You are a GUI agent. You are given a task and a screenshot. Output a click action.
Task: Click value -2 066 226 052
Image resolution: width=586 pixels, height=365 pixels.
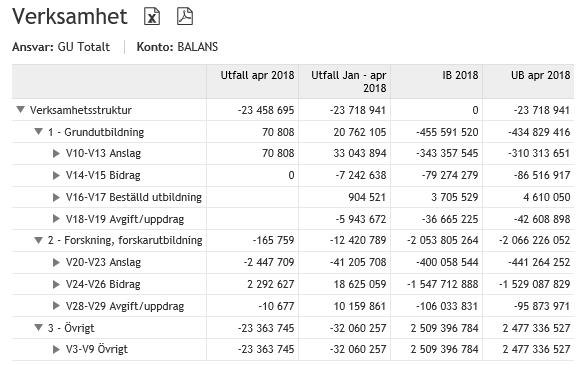pyautogui.click(x=535, y=240)
